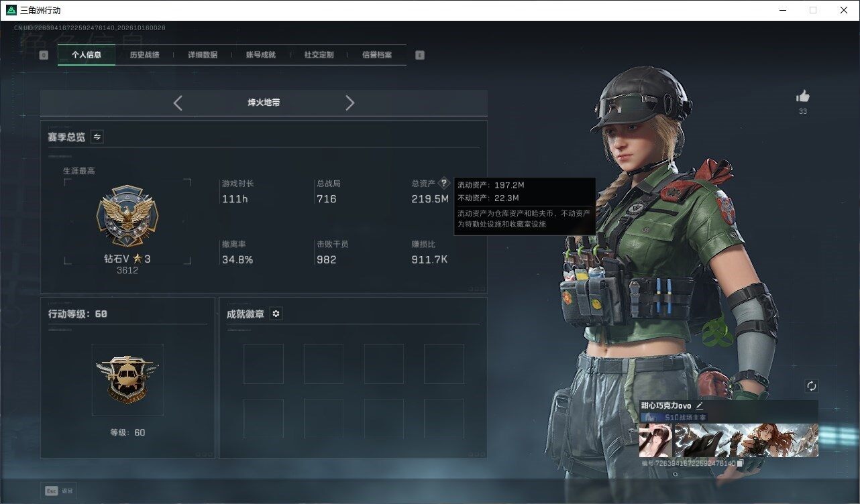This screenshot has height=504, width=860.
Task: Click the 等级：60 label under the badge
Action: 127,432
